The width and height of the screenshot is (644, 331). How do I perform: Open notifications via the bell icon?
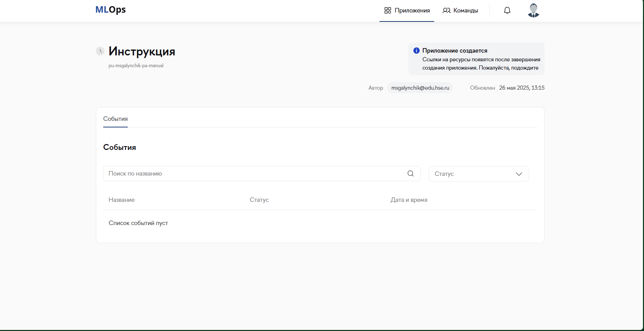[x=507, y=10]
